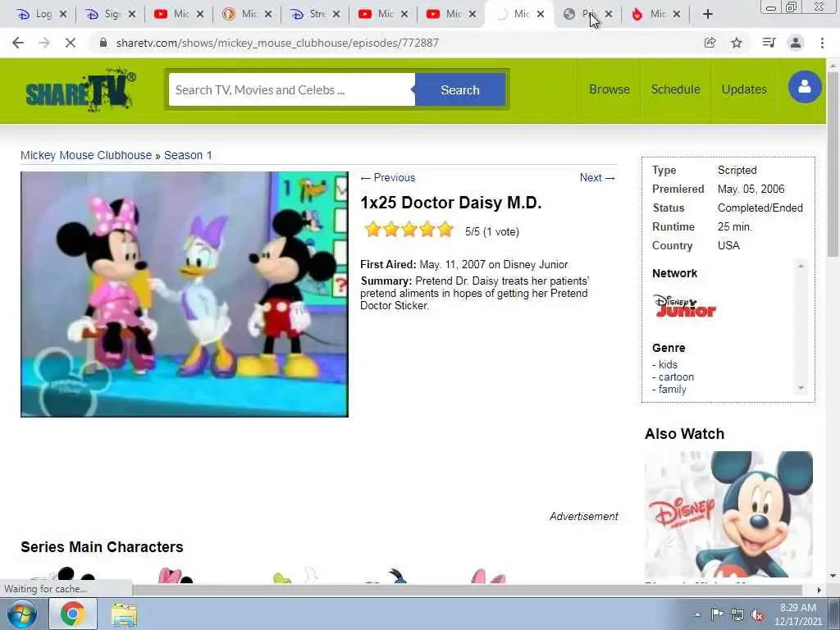Screen dimensions: 840x630
Task: Open the Browse menu
Action: (x=609, y=89)
